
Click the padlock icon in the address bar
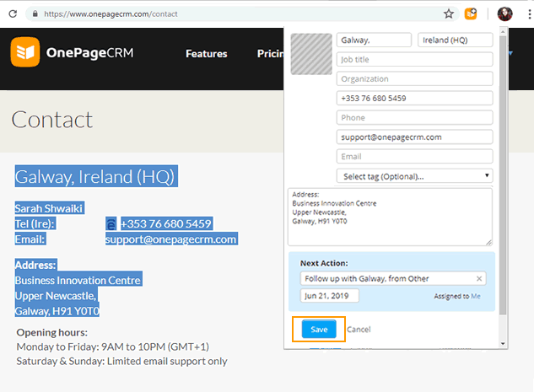(x=35, y=14)
